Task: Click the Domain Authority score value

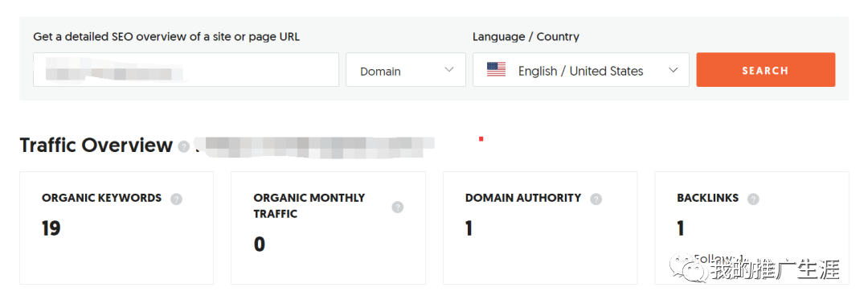Action: tap(469, 228)
